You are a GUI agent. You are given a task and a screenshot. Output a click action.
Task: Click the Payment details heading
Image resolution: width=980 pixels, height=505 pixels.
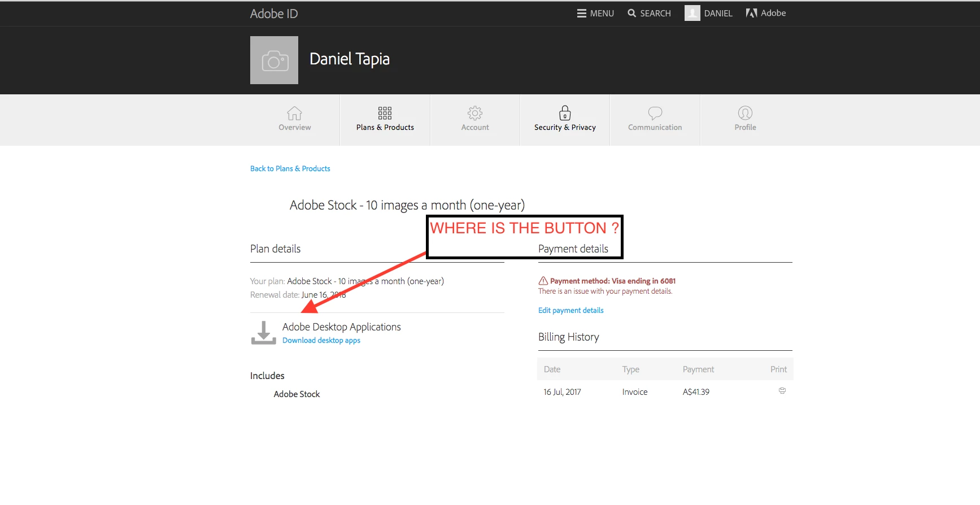click(573, 249)
